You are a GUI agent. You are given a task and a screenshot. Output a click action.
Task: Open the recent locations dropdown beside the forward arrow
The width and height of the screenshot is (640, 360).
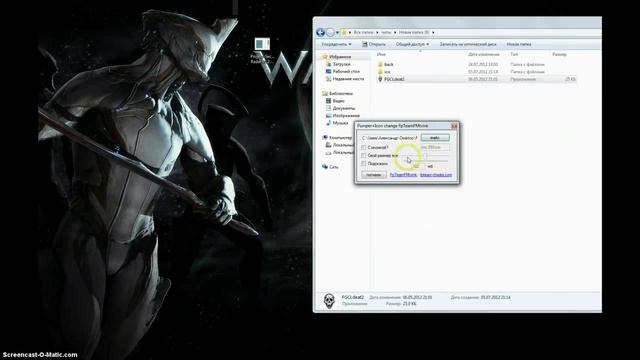[337, 33]
